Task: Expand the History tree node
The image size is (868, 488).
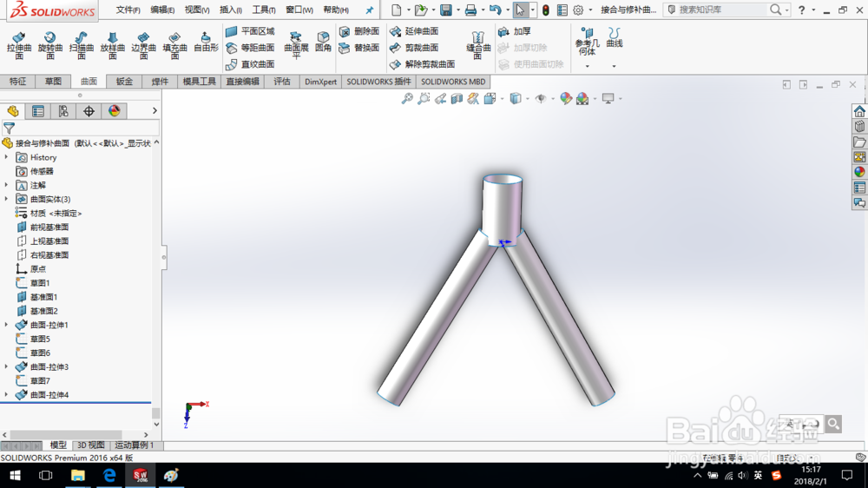Action: point(7,157)
